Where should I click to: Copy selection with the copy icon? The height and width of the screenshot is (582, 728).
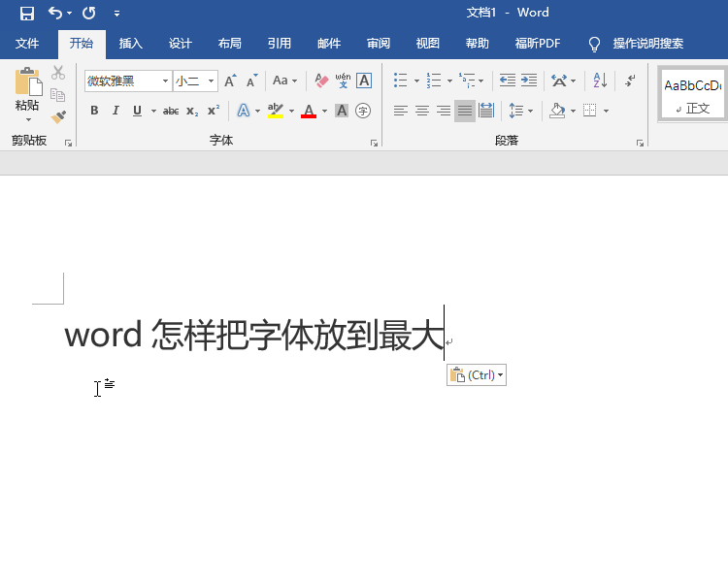tap(58, 95)
